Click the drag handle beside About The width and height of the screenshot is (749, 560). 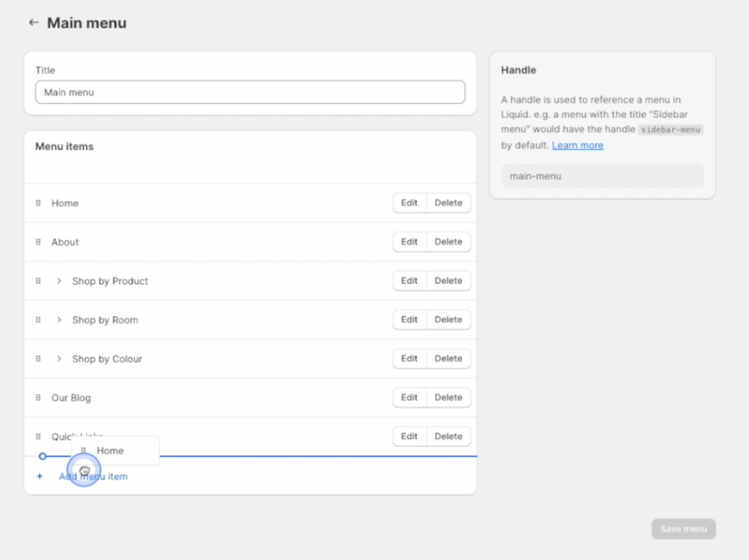click(37, 242)
